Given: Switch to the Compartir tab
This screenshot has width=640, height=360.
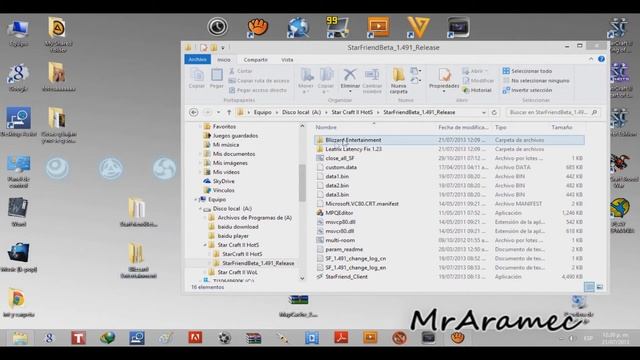Looking at the screenshot, I should pos(256,60).
